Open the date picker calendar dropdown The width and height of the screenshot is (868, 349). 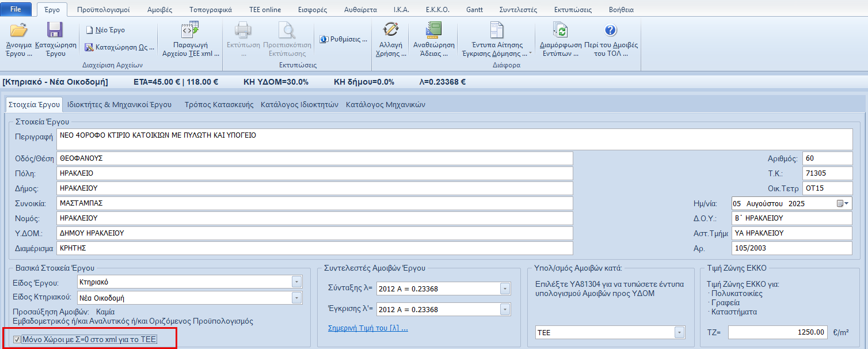tap(847, 204)
